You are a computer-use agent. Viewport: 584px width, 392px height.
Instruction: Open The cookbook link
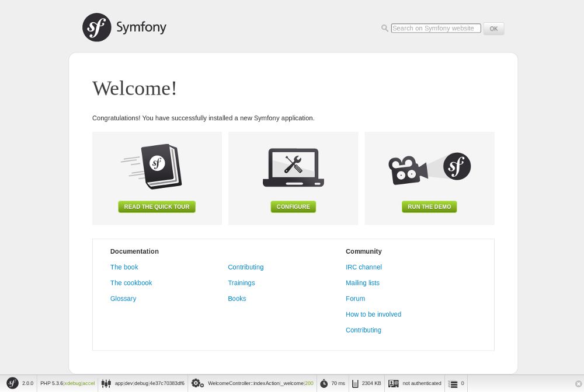point(131,283)
